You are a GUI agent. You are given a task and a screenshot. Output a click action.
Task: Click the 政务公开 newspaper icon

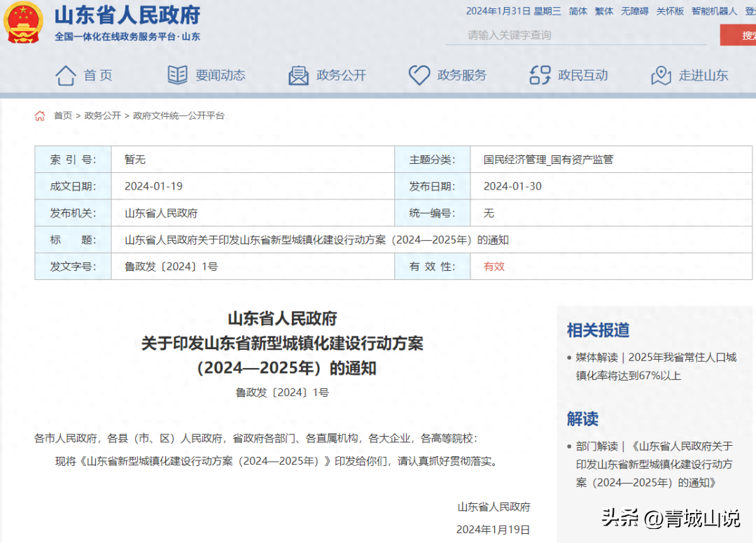(299, 75)
